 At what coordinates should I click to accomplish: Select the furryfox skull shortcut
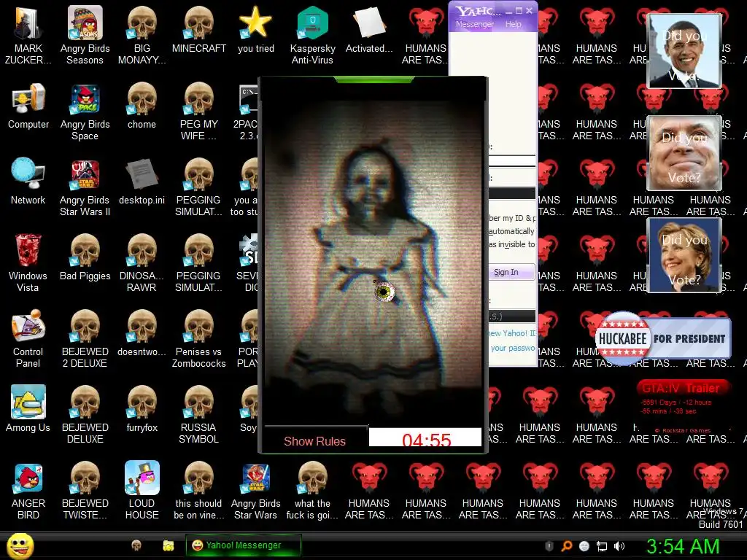(x=142, y=409)
